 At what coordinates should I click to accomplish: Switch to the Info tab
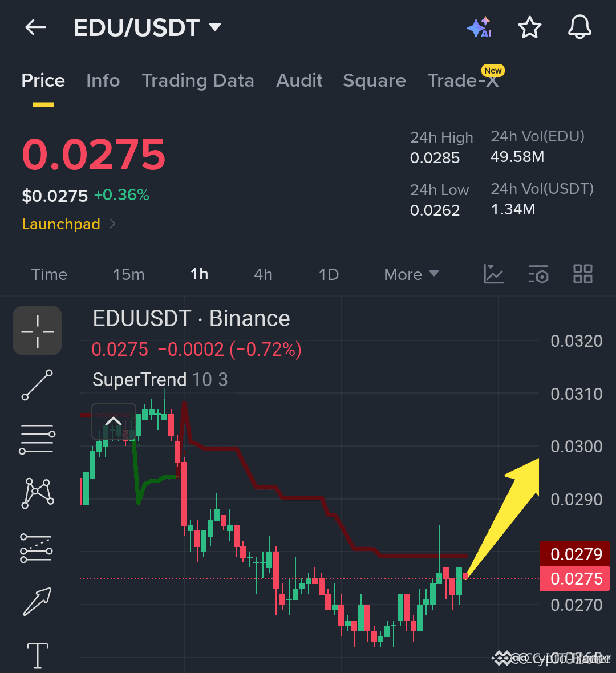coord(103,80)
